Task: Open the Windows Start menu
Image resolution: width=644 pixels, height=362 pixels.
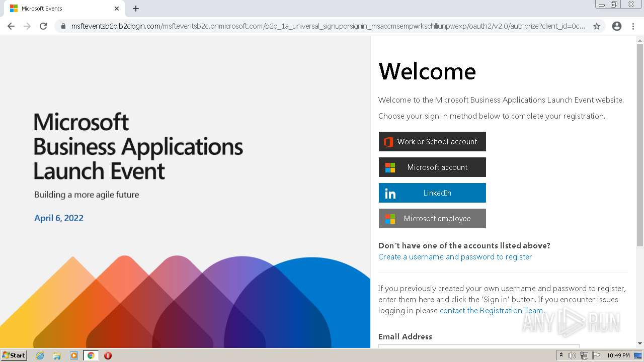Action: 14,355
